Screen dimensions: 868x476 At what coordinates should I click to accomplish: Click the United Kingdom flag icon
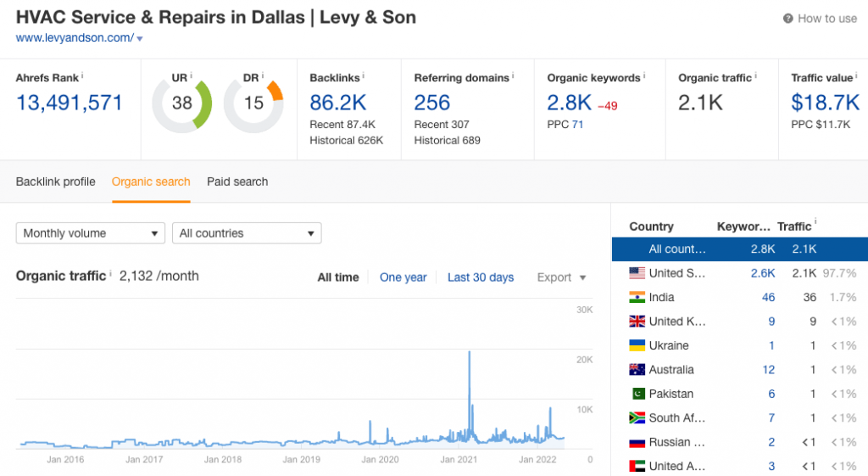(x=637, y=322)
